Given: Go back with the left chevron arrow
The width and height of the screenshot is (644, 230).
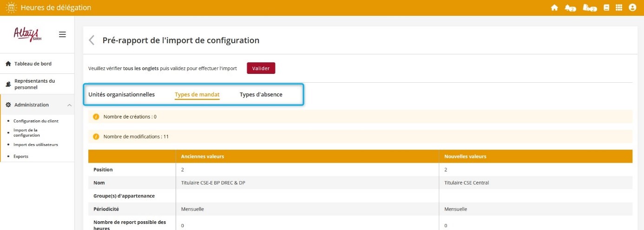Looking at the screenshot, I should point(92,40).
